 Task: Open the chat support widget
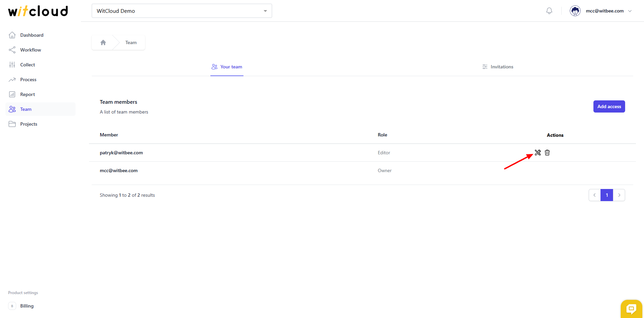coord(631,309)
